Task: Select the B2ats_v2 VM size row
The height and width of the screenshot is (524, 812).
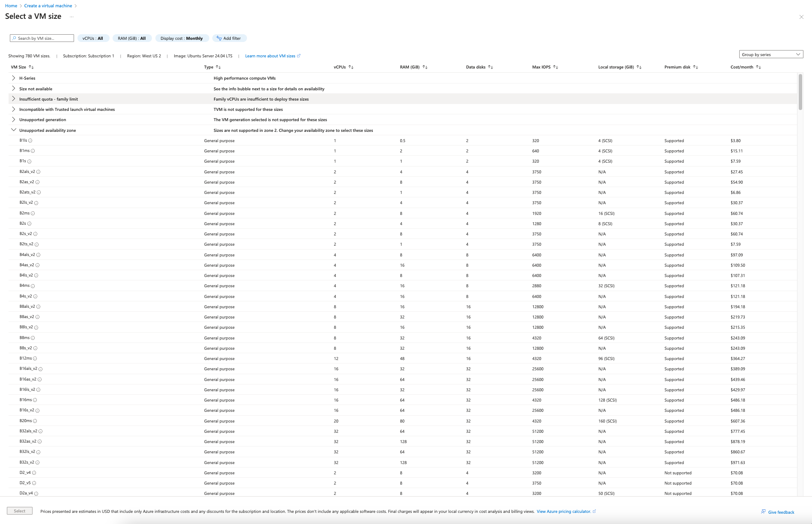Action: [x=402, y=192]
